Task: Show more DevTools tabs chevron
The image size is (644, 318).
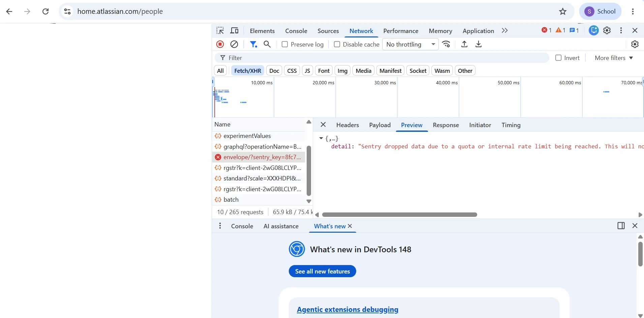Action: coord(504,31)
